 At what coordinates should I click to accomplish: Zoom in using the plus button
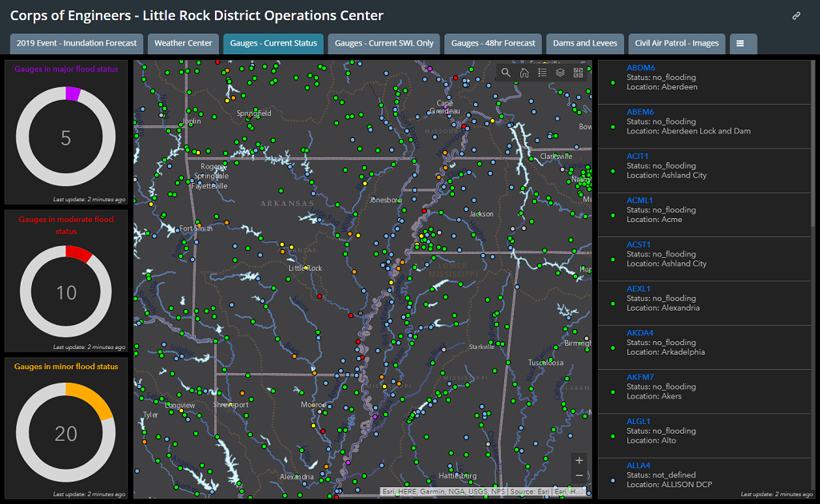[x=578, y=462]
